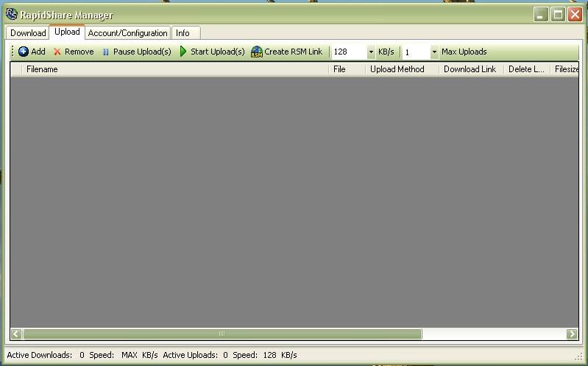
Task: Click the Filesize column header
Action: coord(564,69)
